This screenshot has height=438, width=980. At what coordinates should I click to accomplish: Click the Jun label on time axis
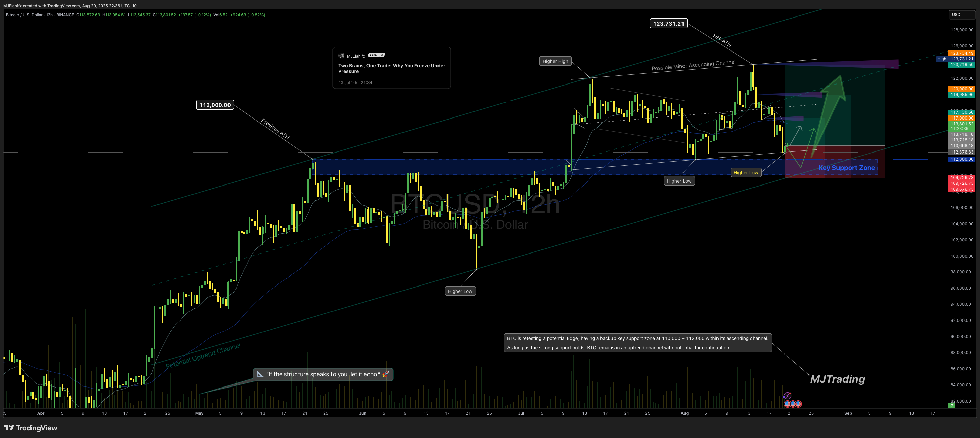(362, 413)
